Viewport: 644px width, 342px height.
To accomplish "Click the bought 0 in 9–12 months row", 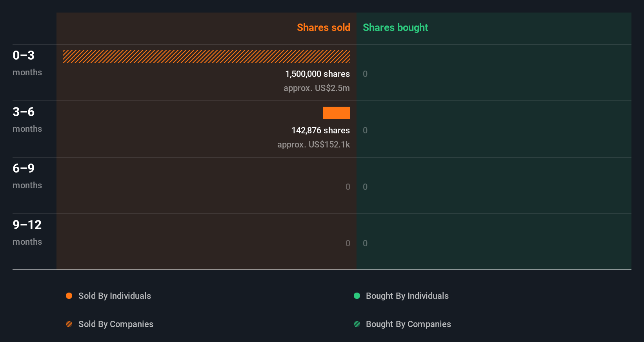I will click(x=365, y=243).
